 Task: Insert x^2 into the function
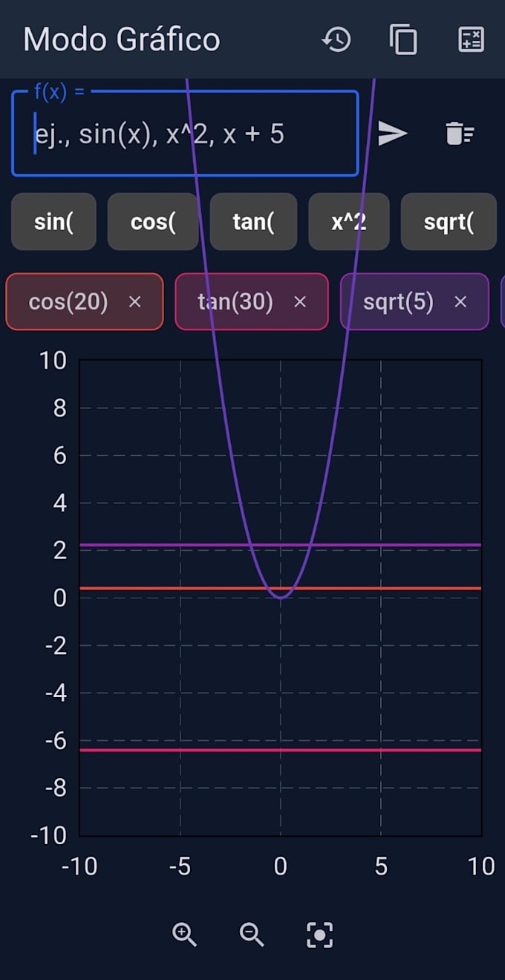[349, 221]
